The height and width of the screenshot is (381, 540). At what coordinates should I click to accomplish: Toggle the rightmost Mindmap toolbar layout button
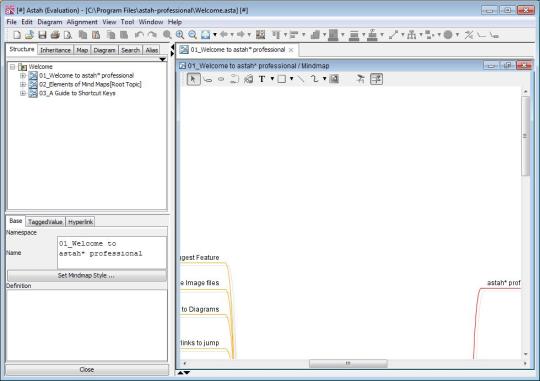pyautogui.click(x=376, y=79)
